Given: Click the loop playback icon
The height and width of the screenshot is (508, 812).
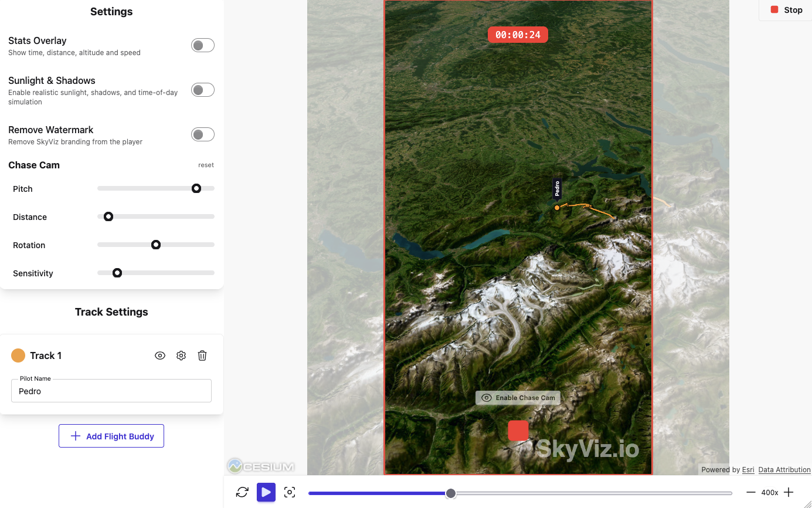Looking at the screenshot, I should pos(242,492).
